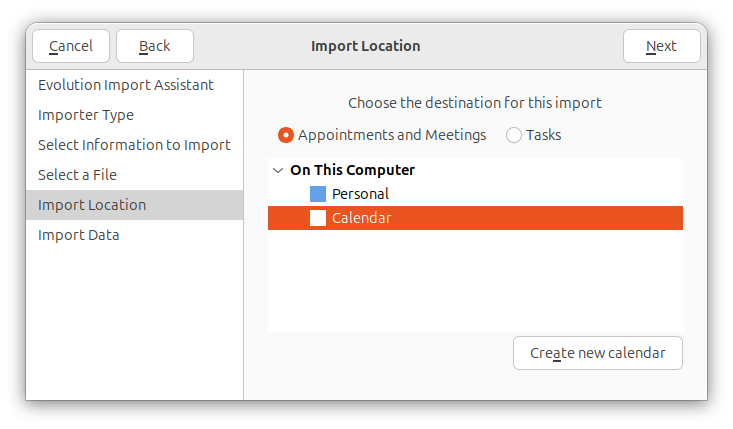The height and width of the screenshot is (429, 733).
Task: Select Import Location step in sidebar
Action: (135, 205)
